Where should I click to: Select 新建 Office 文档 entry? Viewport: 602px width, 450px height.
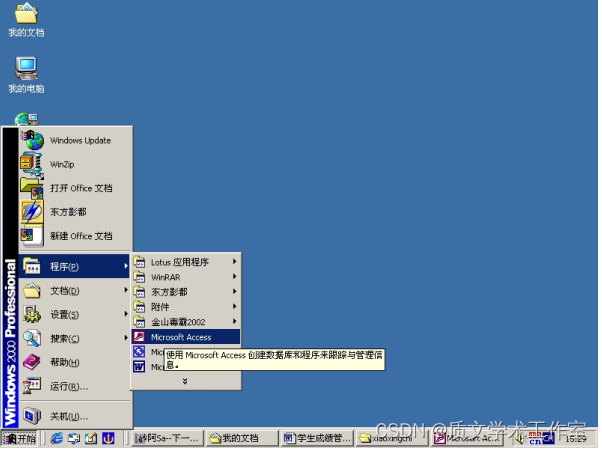point(76,236)
